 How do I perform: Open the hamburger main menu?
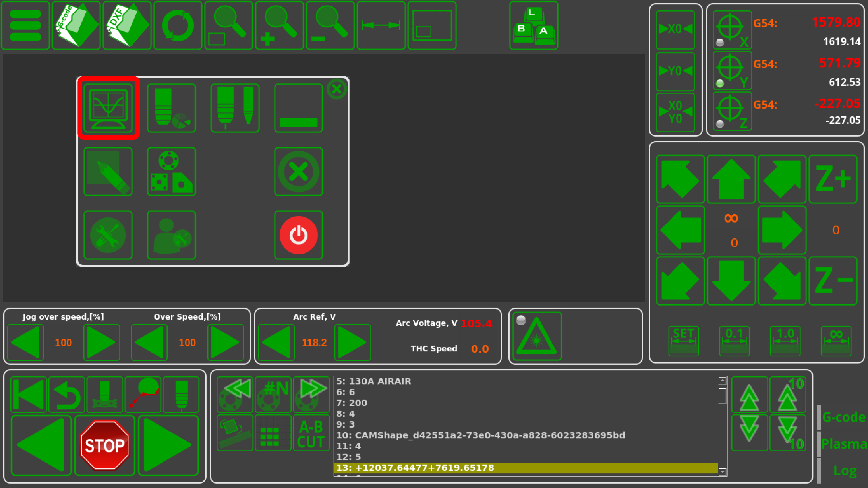click(x=25, y=25)
